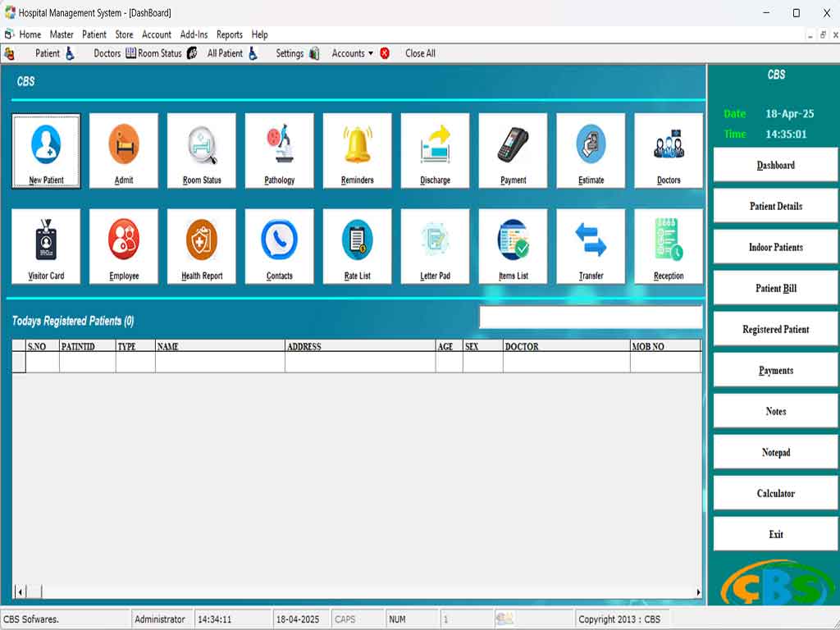This screenshot has height=630, width=840.
Task: Click the patient search input field
Action: 591,317
